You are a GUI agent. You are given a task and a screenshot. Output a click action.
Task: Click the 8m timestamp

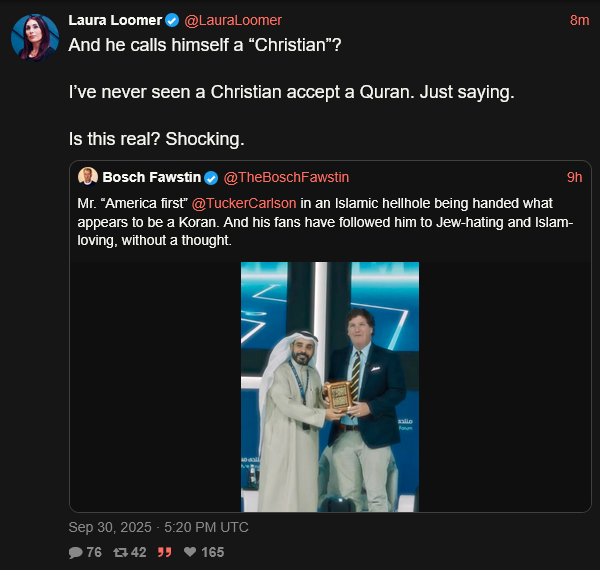[x=579, y=21]
